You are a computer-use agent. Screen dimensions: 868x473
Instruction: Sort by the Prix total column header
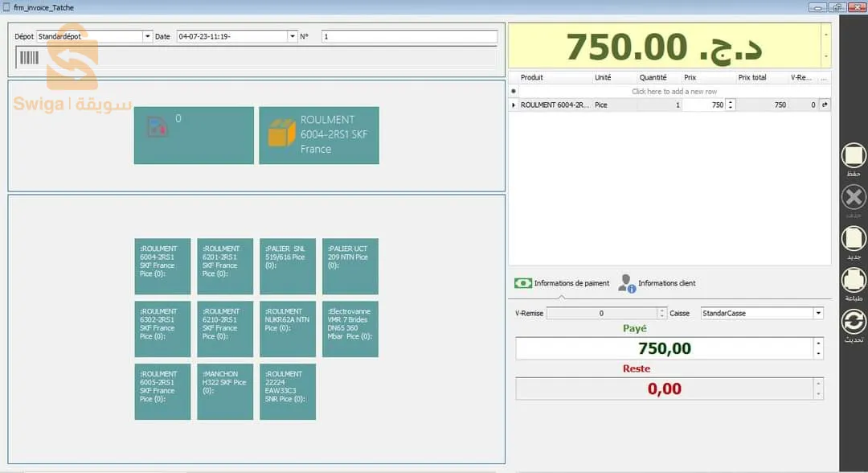coord(762,77)
